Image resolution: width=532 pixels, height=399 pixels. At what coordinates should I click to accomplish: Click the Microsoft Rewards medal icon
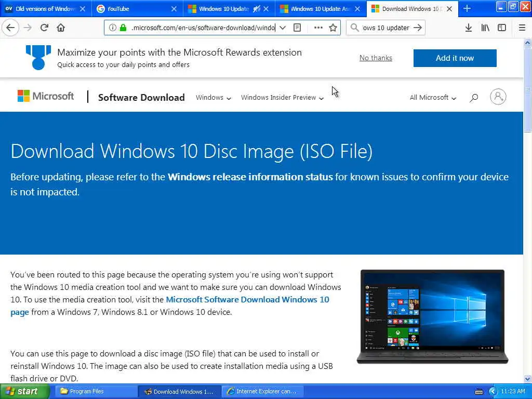click(38, 57)
